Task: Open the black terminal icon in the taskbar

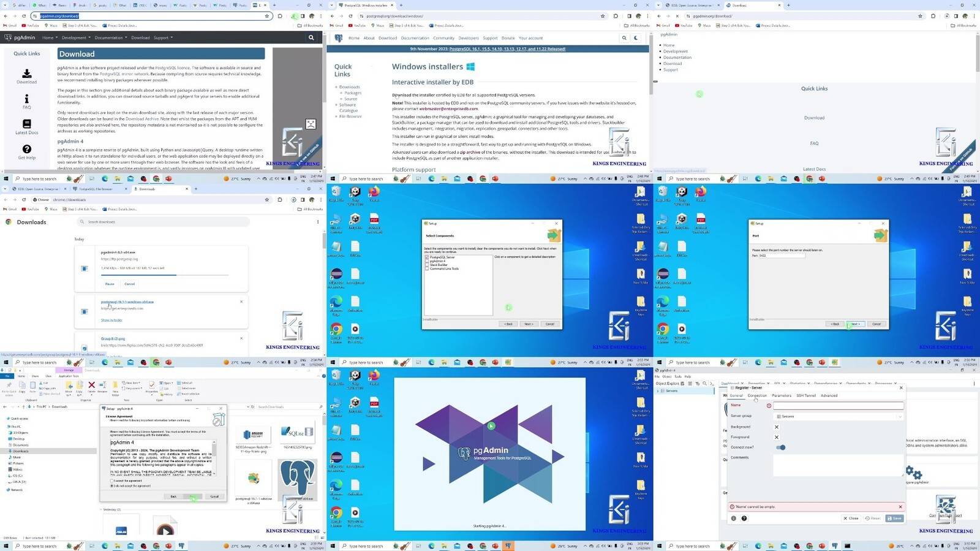Action: coord(848,545)
